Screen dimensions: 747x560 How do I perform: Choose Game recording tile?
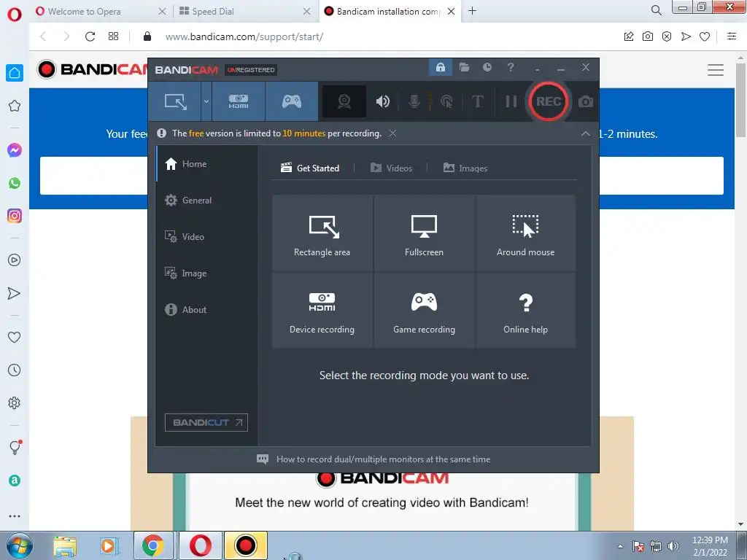[424, 310]
